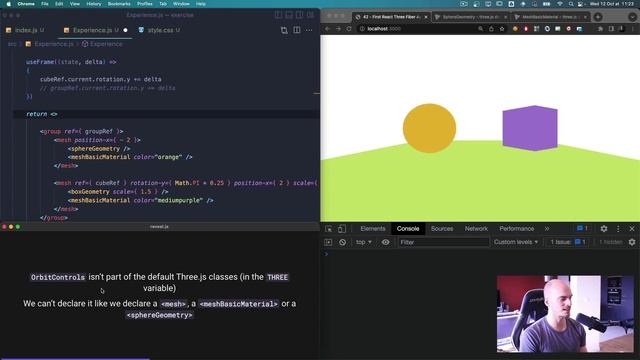This screenshot has height=360, width=640.
Task: Open the Profiles menu
Action: click(144, 4)
